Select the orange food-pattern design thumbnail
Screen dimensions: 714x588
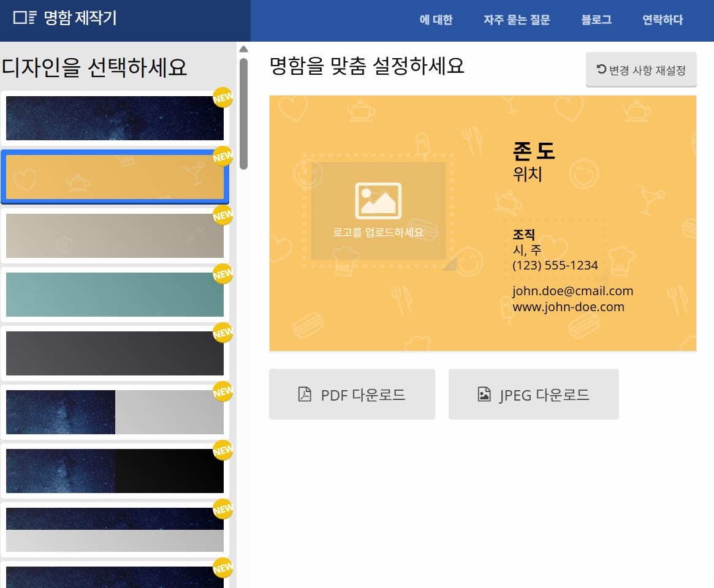(115, 177)
